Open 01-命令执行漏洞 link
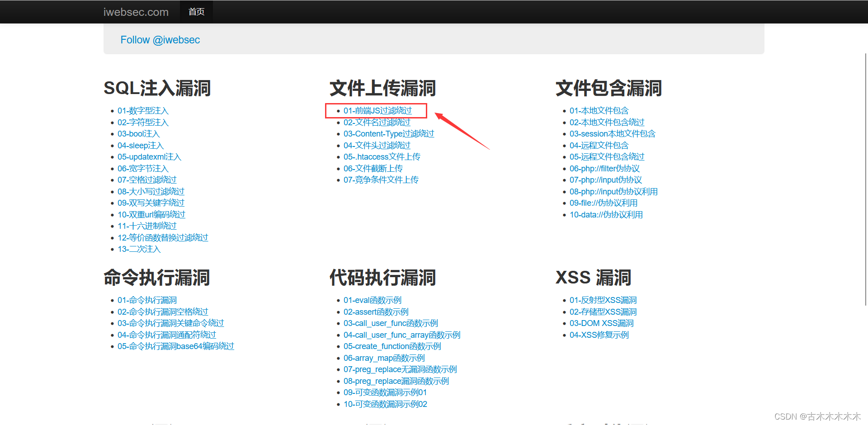This screenshot has height=425, width=868. pyautogui.click(x=147, y=300)
